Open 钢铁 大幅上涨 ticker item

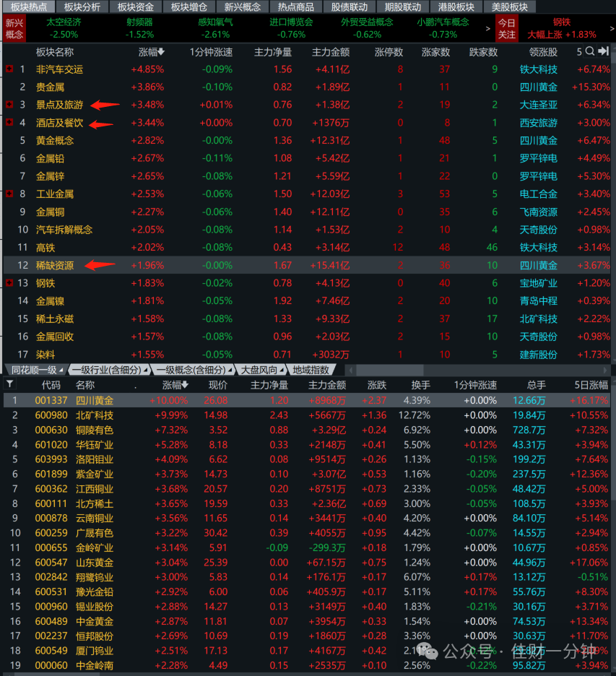pos(562,28)
